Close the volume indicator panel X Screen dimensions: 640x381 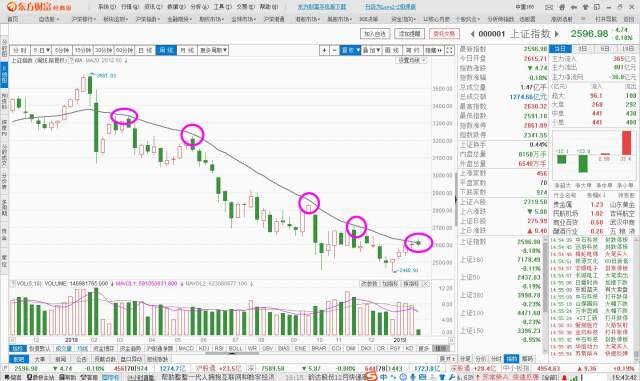(426, 283)
